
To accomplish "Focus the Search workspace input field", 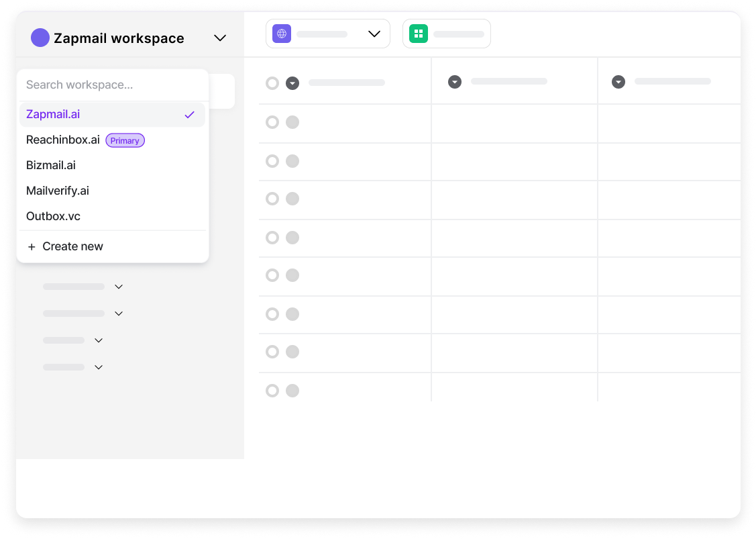I will [x=113, y=85].
